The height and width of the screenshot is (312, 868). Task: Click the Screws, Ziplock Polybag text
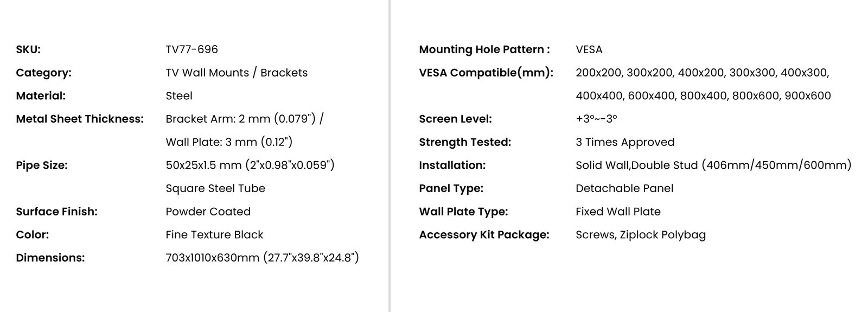pos(641,235)
